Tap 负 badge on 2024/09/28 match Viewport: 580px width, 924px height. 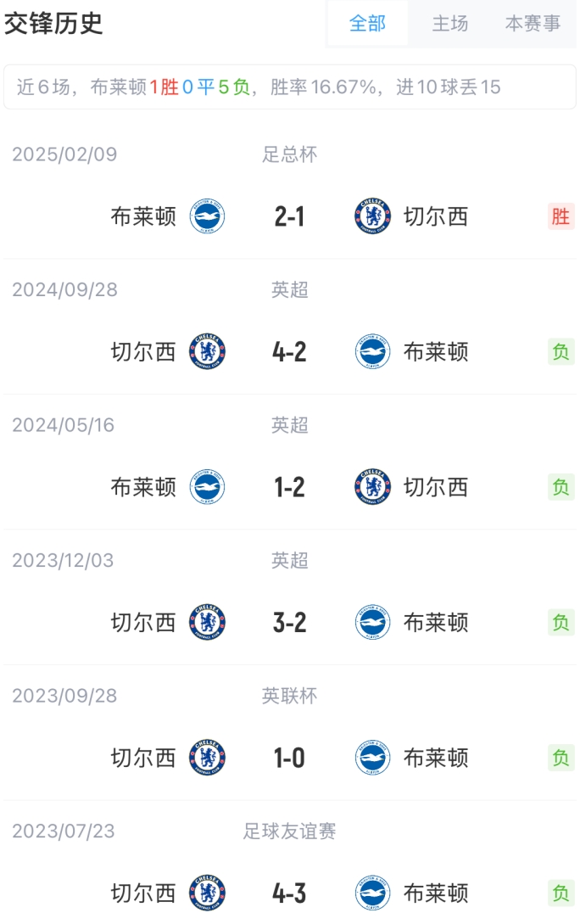(560, 352)
